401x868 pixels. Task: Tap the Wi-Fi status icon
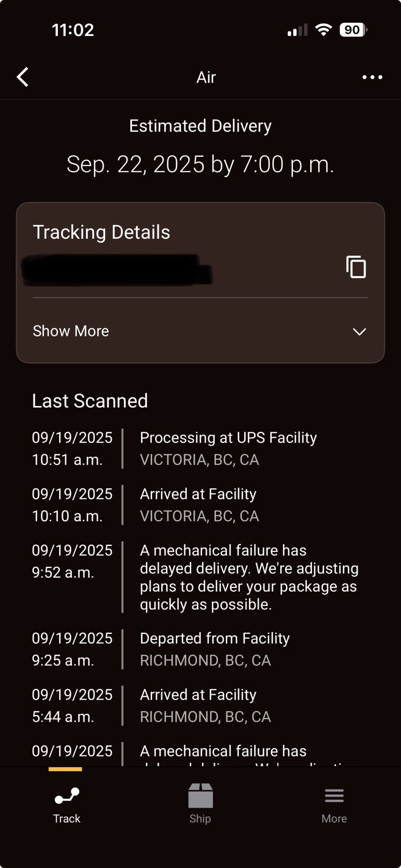coord(323,30)
